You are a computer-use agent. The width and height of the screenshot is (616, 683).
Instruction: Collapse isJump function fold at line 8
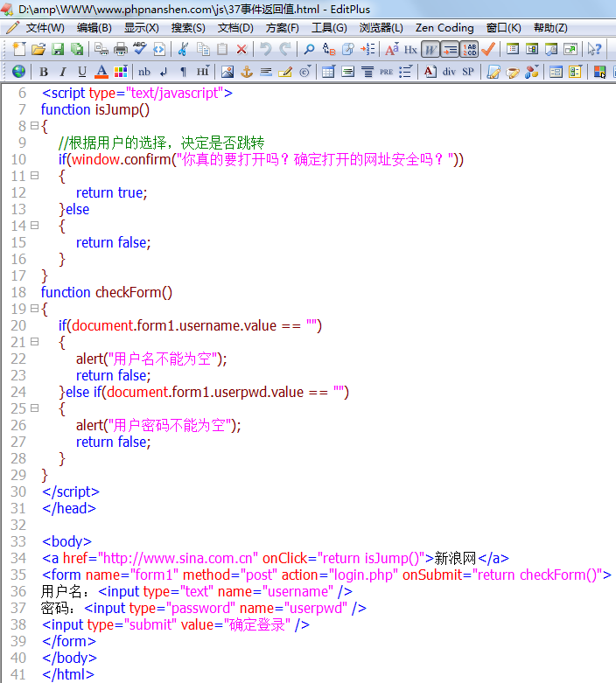pyautogui.click(x=34, y=126)
